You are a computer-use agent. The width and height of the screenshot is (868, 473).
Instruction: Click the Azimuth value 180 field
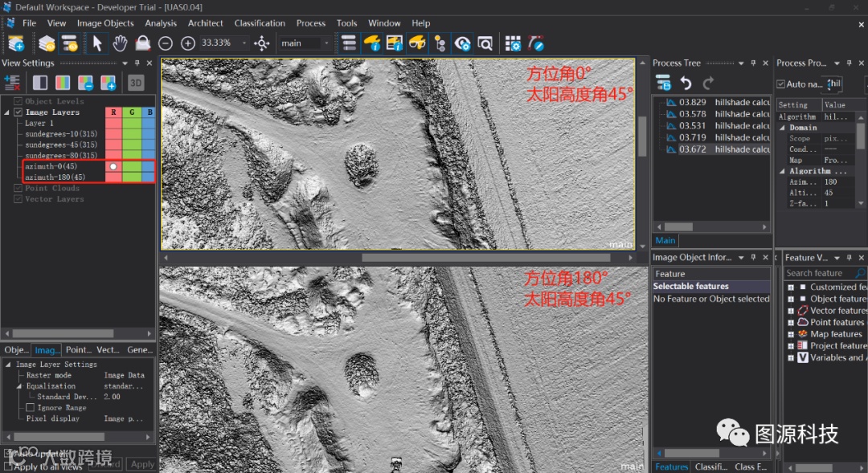pyautogui.click(x=838, y=182)
